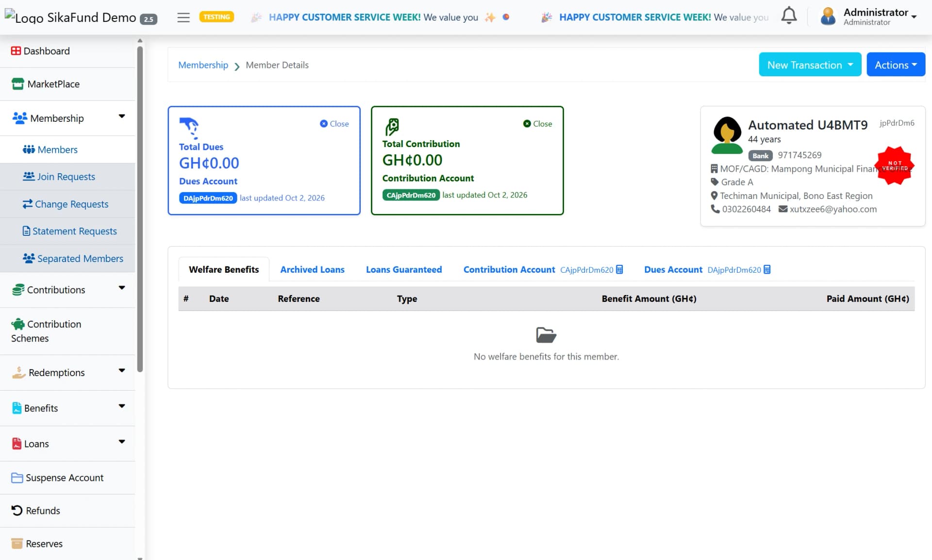Click the Members group icon
Image resolution: width=932 pixels, height=560 pixels.
29,149
